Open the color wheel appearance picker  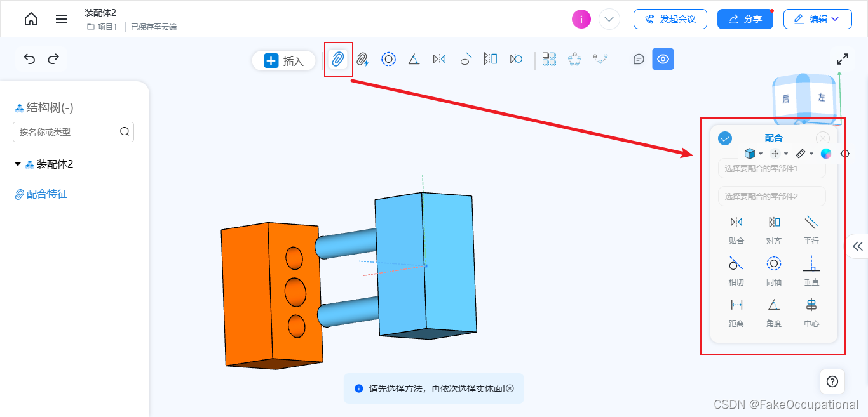tap(826, 154)
